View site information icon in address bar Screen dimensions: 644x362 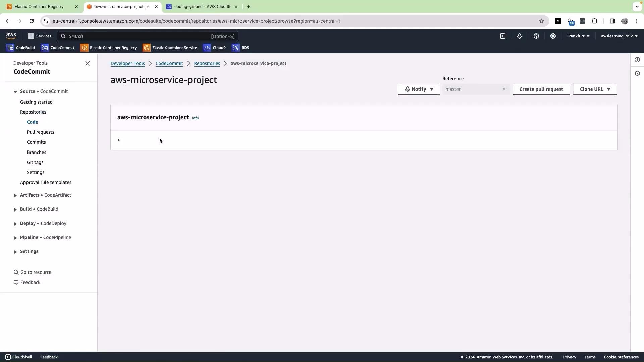pos(46,21)
